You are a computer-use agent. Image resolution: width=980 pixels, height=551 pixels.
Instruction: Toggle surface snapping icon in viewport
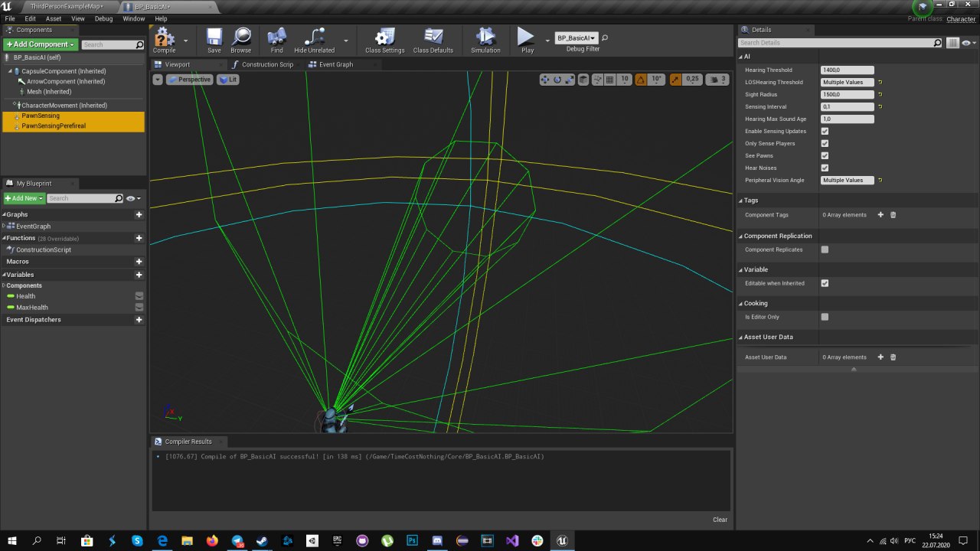pyautogui.click(x=596, y=80)
